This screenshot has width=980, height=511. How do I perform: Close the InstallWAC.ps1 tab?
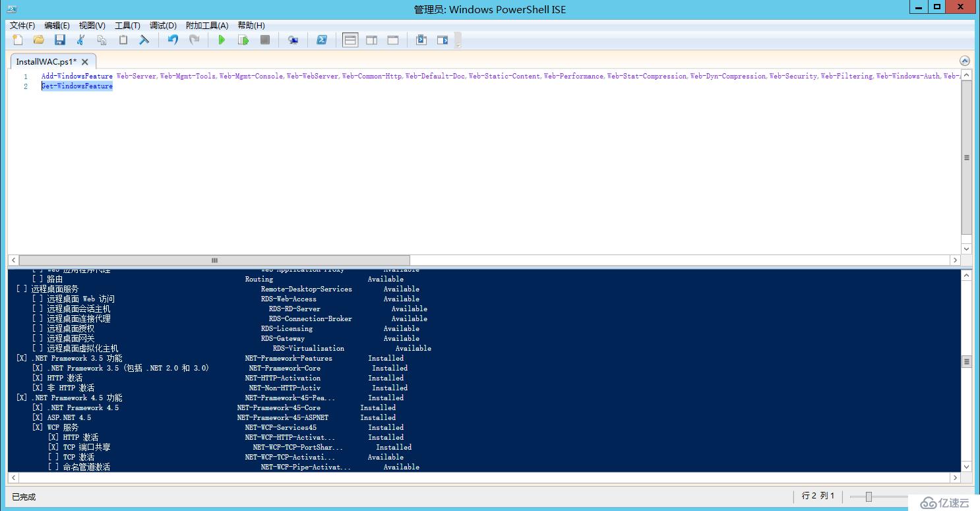click(x=84, y=61)
